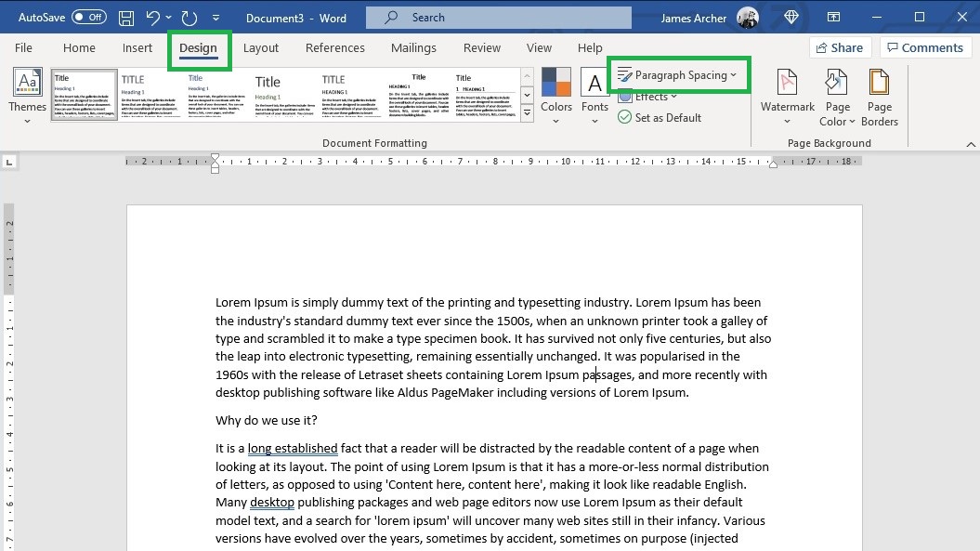Open the Colors palette button
Image resolution: width=980 pixels, height=551 pixels.
(556, 95)
